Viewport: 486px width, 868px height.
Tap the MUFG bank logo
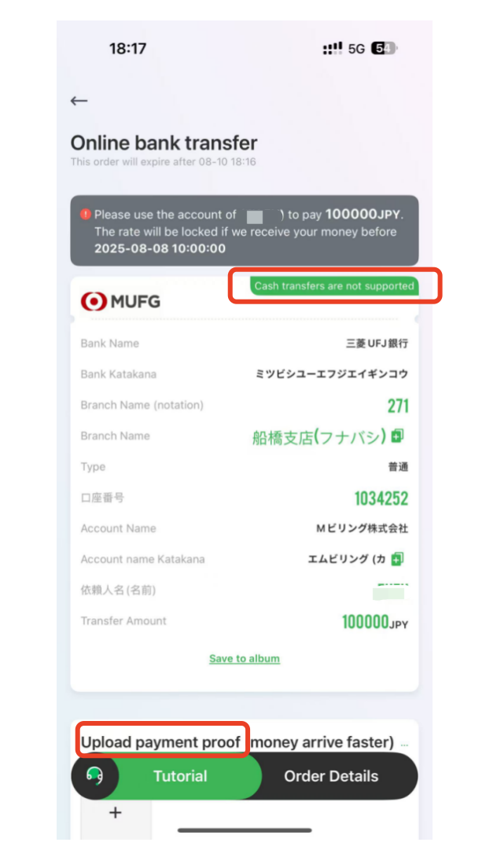[120, 302]
